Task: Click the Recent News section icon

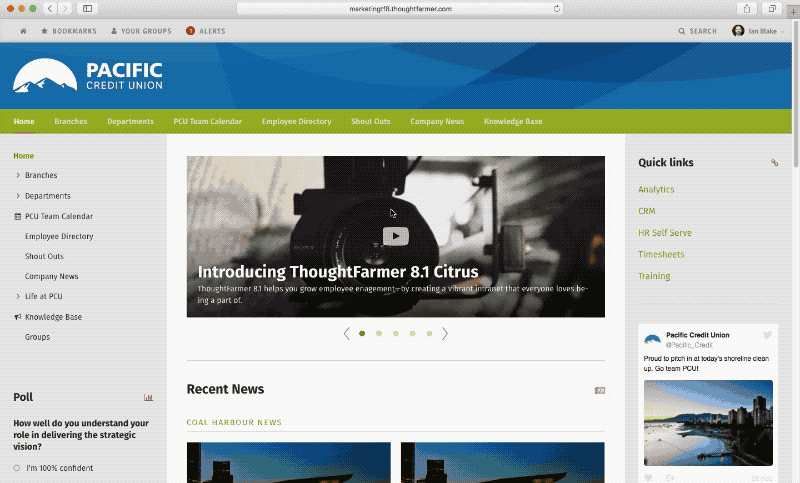Action: tap(600, 391)
